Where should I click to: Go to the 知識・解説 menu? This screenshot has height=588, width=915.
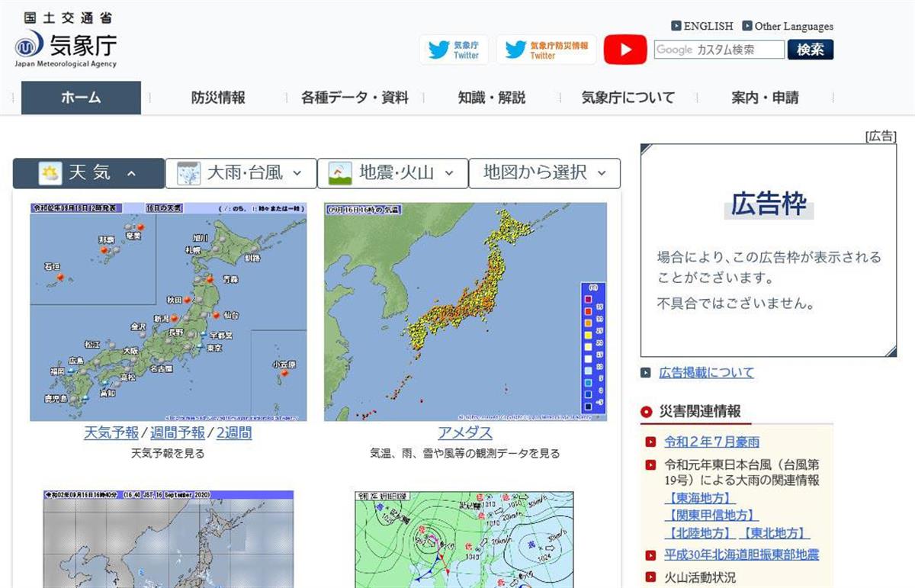[x=492, y=98]
